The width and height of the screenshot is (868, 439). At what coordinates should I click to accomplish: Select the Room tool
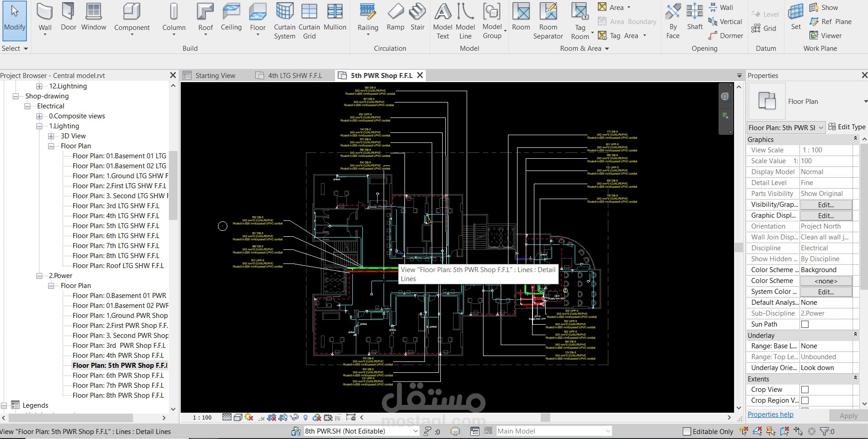tap(521, 17)
